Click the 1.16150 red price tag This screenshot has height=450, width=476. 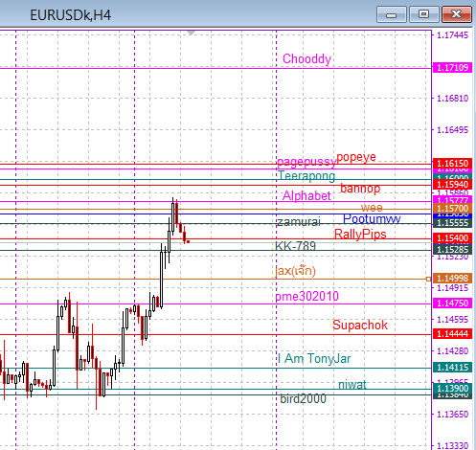coord(452,164)
